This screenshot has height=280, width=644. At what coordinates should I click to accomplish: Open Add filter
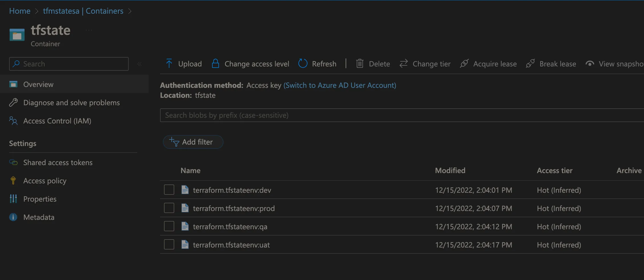193,142
